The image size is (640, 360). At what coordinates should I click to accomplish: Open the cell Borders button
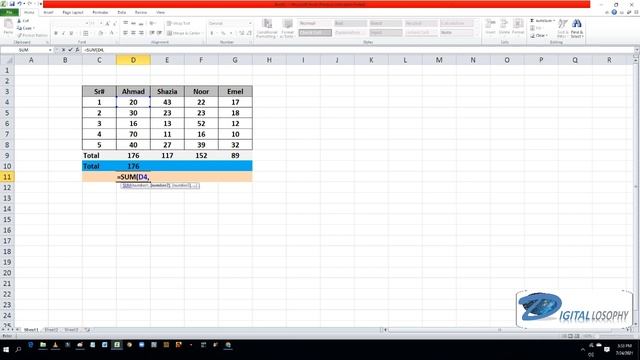point(86,33)
